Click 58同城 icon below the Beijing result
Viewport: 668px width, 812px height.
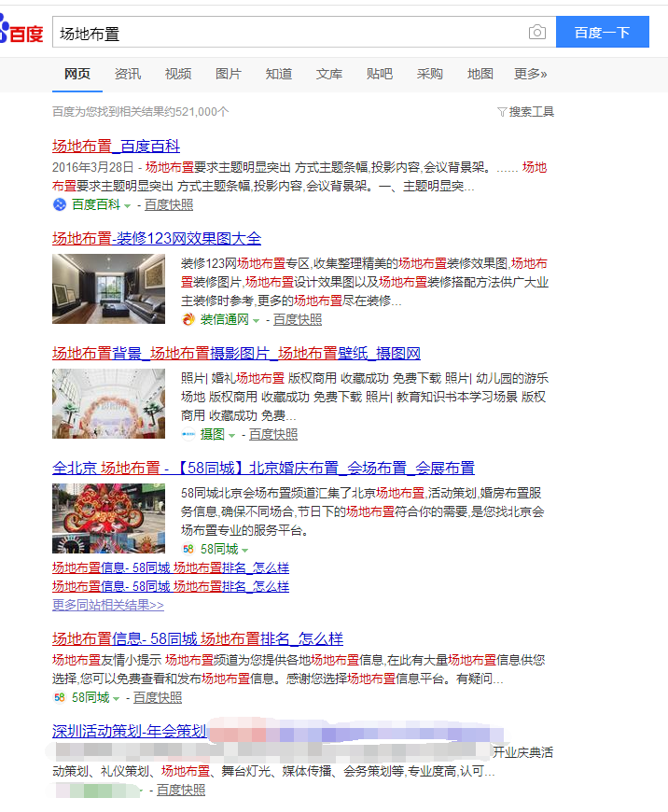coord(188,549)
